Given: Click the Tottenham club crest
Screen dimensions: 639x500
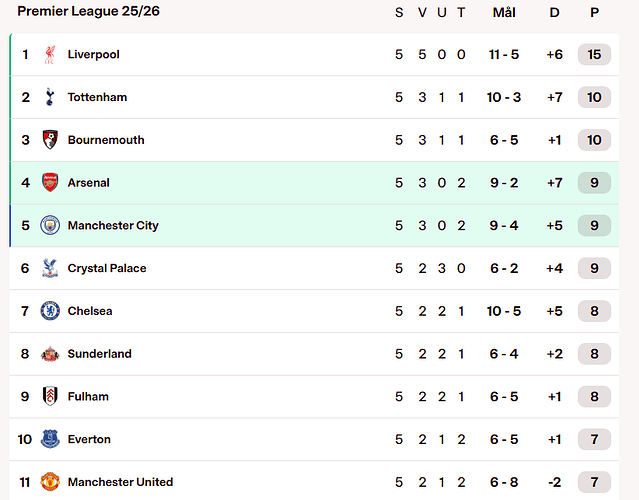Looking at the screenshot, I should click(x=50, y=98).
